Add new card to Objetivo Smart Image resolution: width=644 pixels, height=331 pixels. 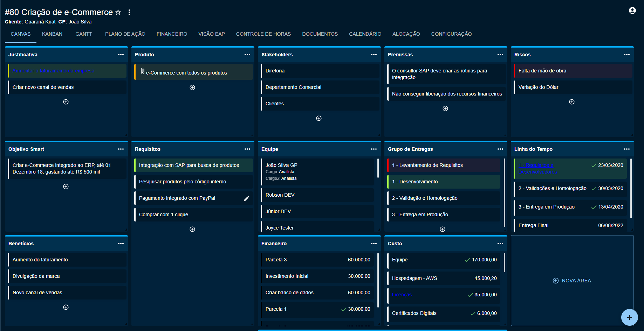point(66,186)
